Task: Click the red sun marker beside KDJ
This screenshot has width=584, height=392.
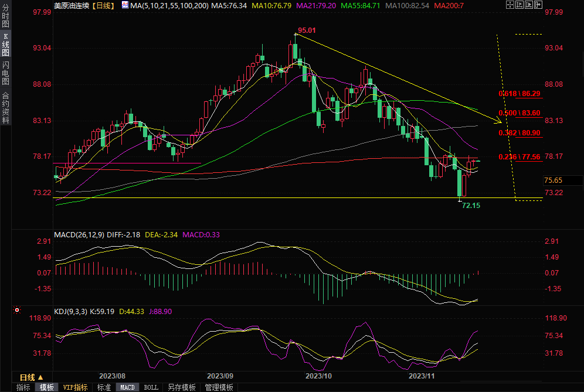Action: tap(17, 311)
